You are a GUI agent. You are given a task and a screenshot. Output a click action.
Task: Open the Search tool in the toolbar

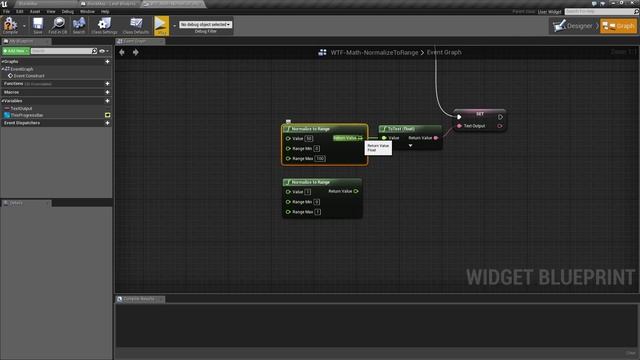pos(79,24)
